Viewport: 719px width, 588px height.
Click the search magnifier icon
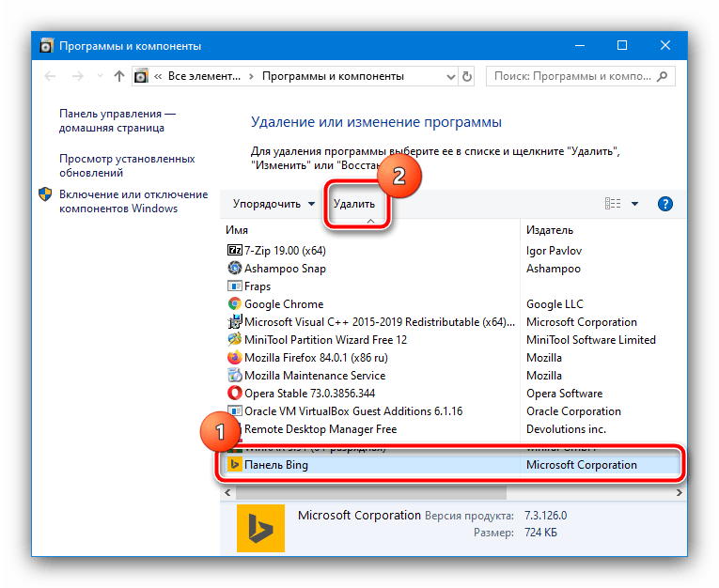pos(663,76)
